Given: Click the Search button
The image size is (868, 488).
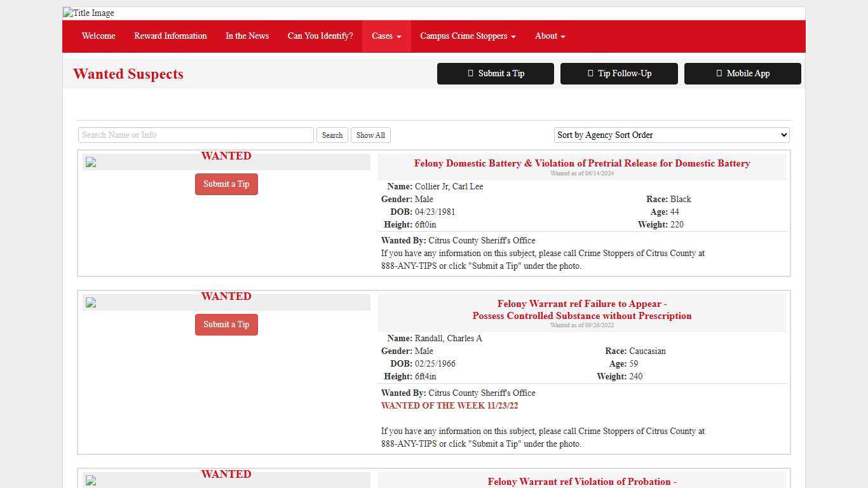Looking at the screenshot, I should point(332,135).
